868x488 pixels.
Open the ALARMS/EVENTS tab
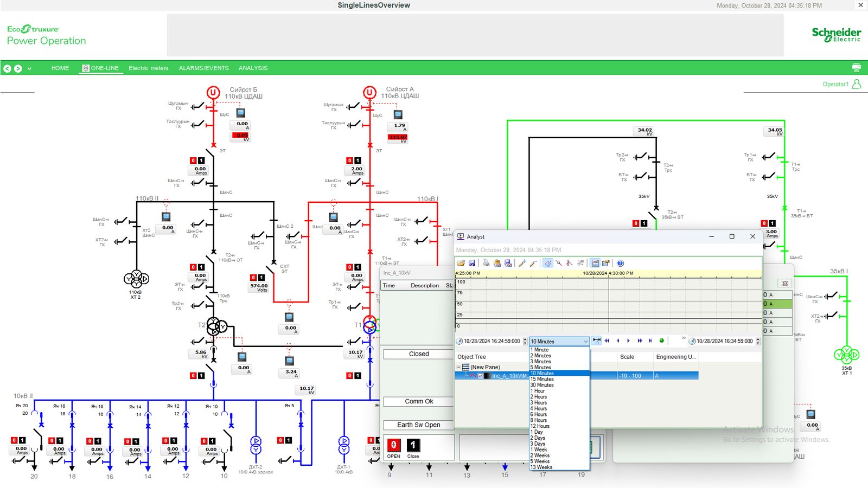click(204, 68)
